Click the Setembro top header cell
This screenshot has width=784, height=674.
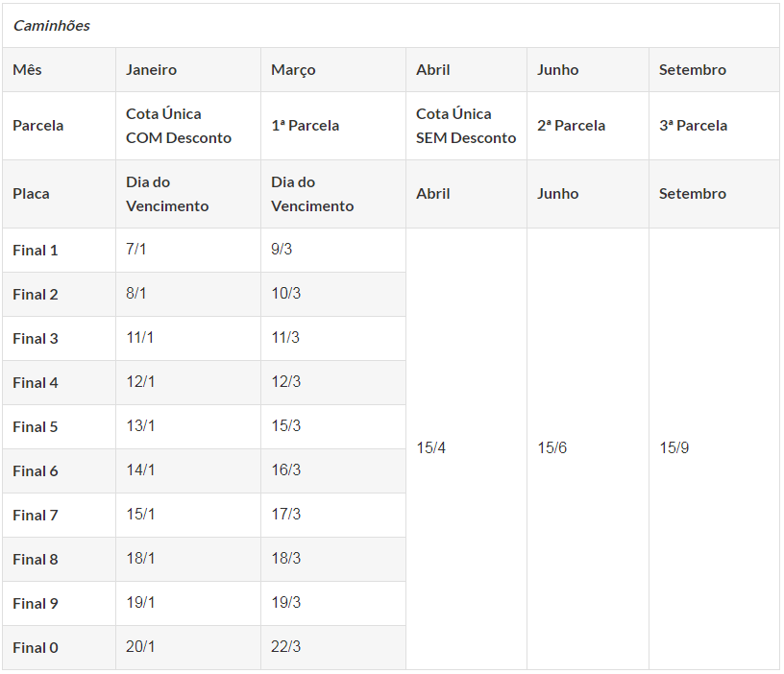click(x=714, y=70)
